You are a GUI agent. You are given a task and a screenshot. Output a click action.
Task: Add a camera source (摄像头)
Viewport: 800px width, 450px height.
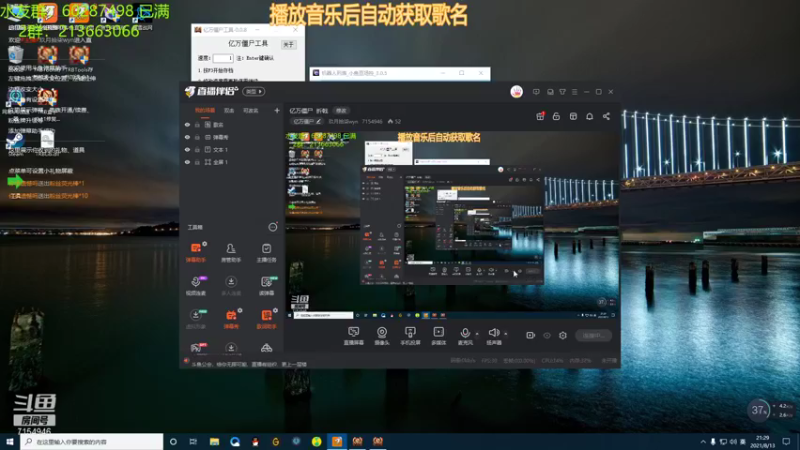coord(382,336)
